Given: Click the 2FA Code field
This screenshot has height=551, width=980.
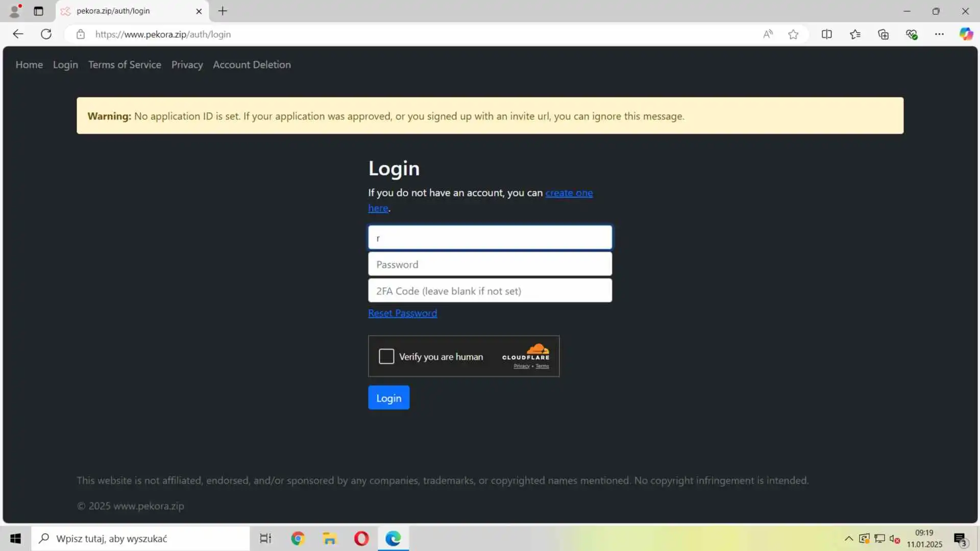Looking at the screenshot, I should pyautogui.click(x=489, y=291).
